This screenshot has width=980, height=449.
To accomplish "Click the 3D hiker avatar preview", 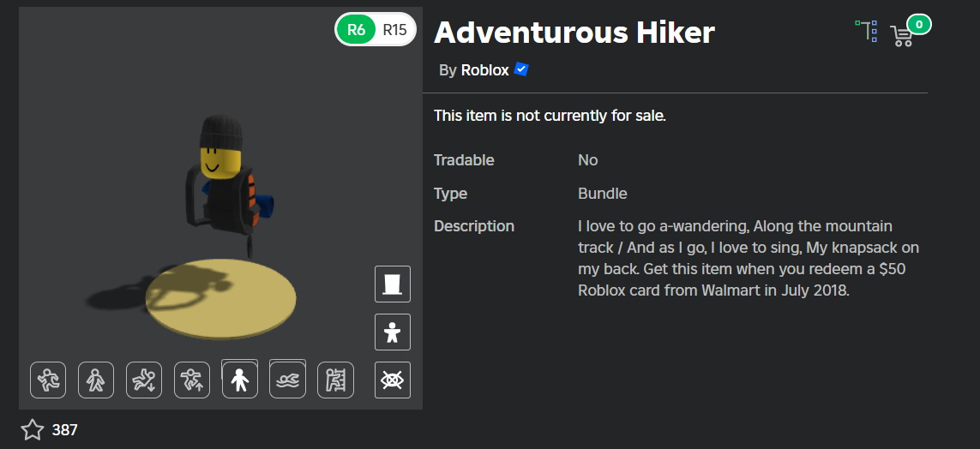I will (229, 188).
